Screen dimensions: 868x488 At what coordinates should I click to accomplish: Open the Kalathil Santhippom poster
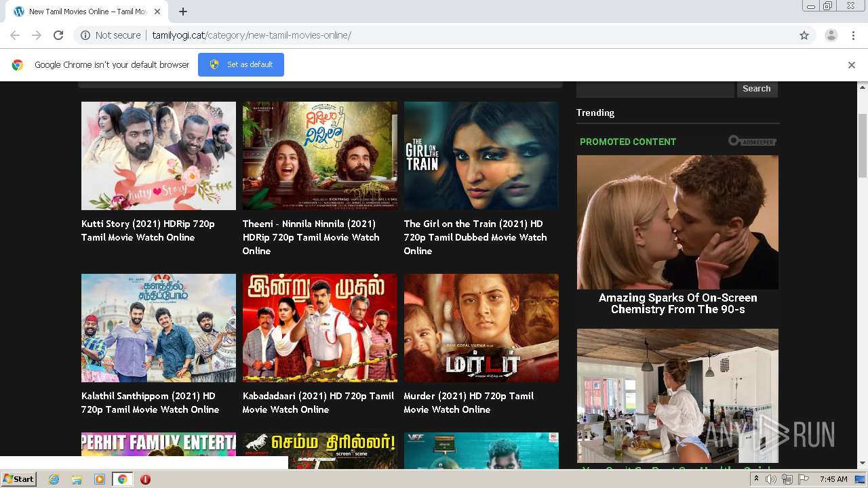point(159,328)
